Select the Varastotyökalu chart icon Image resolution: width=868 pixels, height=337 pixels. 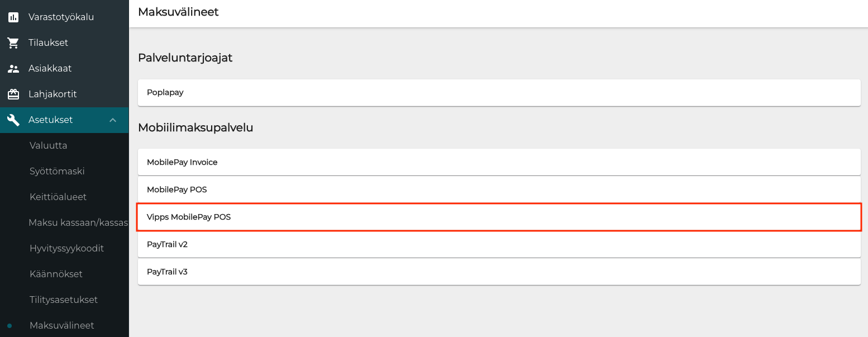pyautogui.click(x=13, y=17)
